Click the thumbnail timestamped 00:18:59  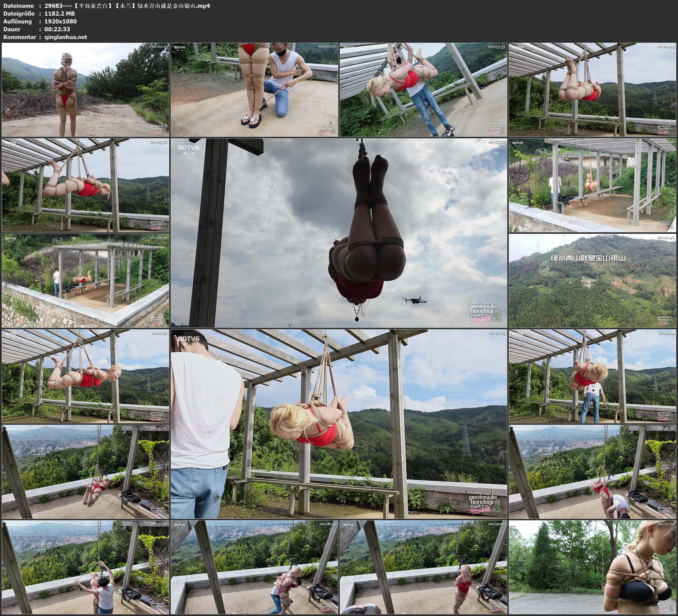pyautogui.click(x=254, y=567)
